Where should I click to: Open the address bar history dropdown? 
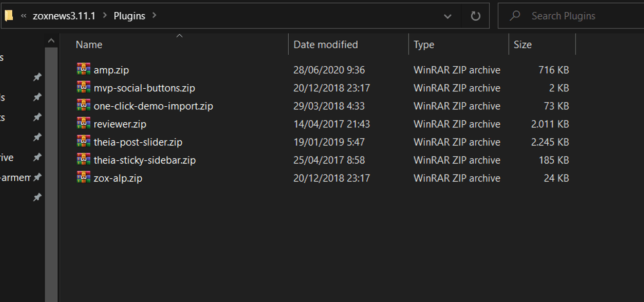(448, 16)
